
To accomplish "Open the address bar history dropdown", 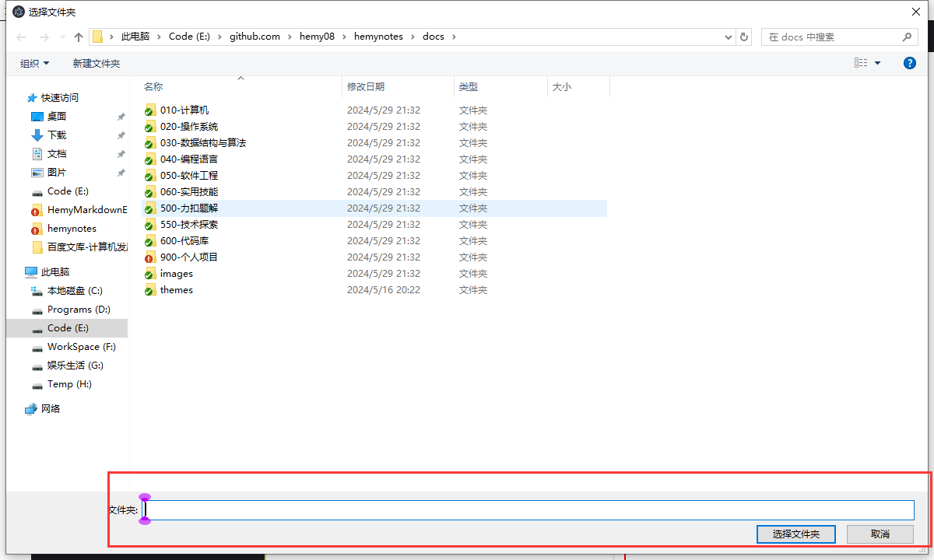I will click(x=729, y=37).
